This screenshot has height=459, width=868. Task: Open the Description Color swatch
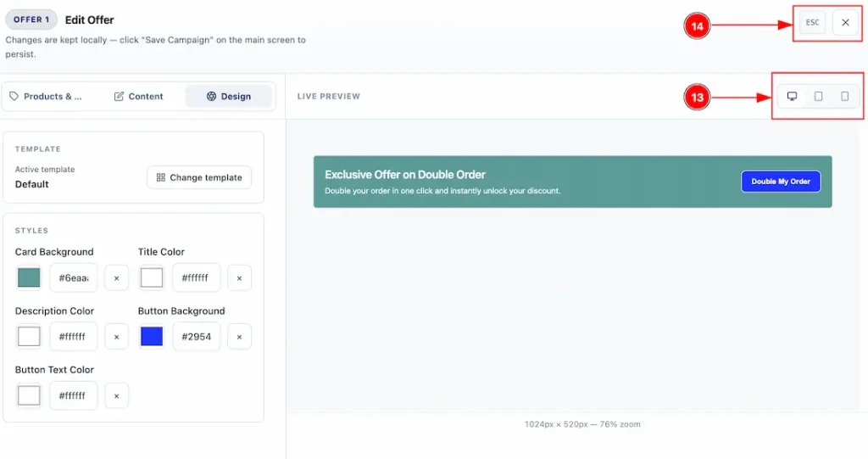29,336
